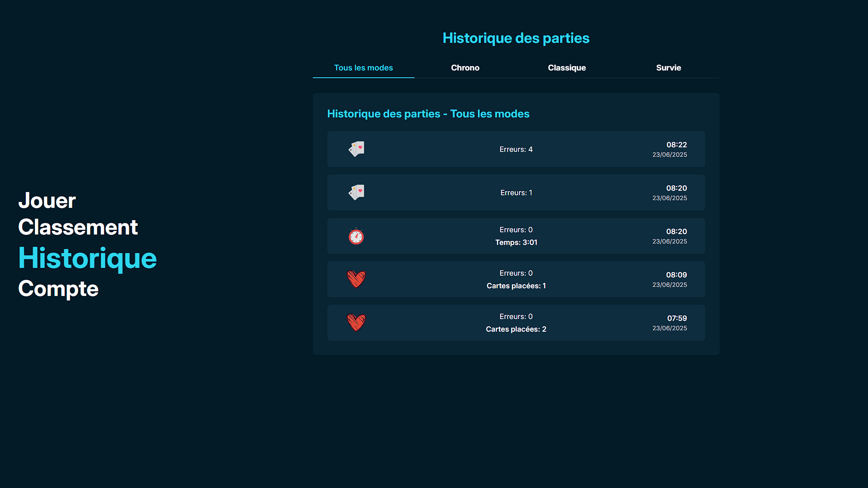
Task: Select the Tous les modes tab
Action: [363, 68]
